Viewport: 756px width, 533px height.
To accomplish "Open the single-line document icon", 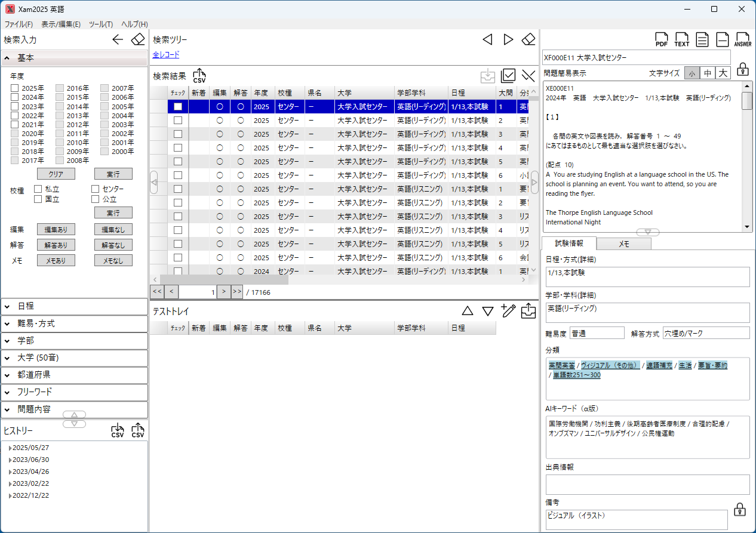I will [723, 40].
